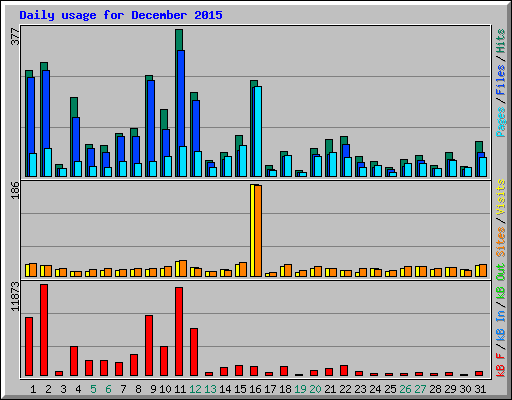Select the 186 y-axis label
The image size is (512, 400).
click(15, 190)
